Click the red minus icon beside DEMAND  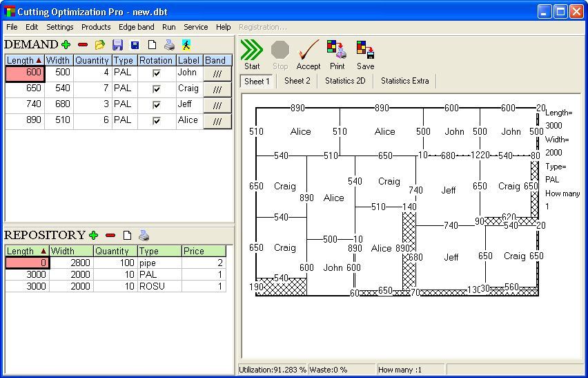[83, 45]
